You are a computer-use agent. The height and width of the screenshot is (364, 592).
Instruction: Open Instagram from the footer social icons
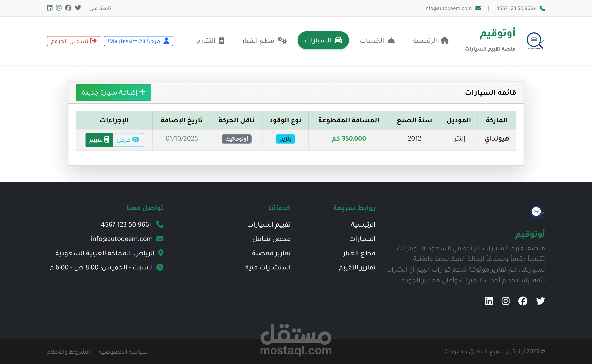[505, 301]
